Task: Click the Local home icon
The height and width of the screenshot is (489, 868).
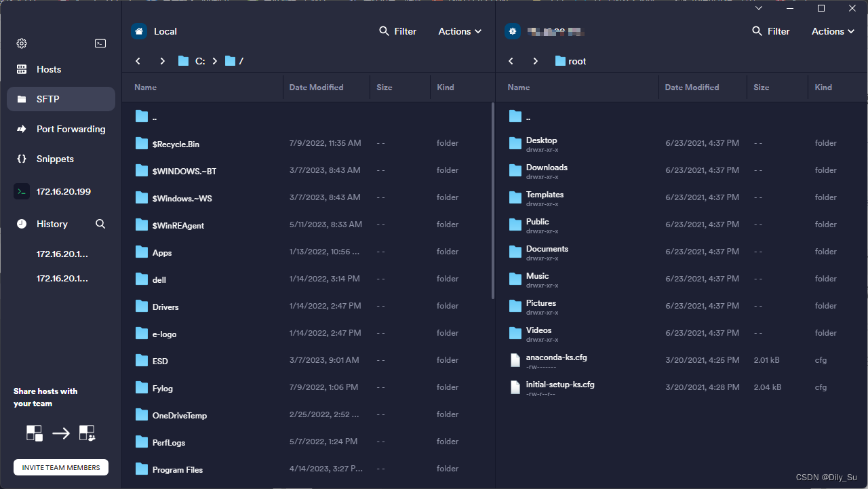Action: point(139,31)
